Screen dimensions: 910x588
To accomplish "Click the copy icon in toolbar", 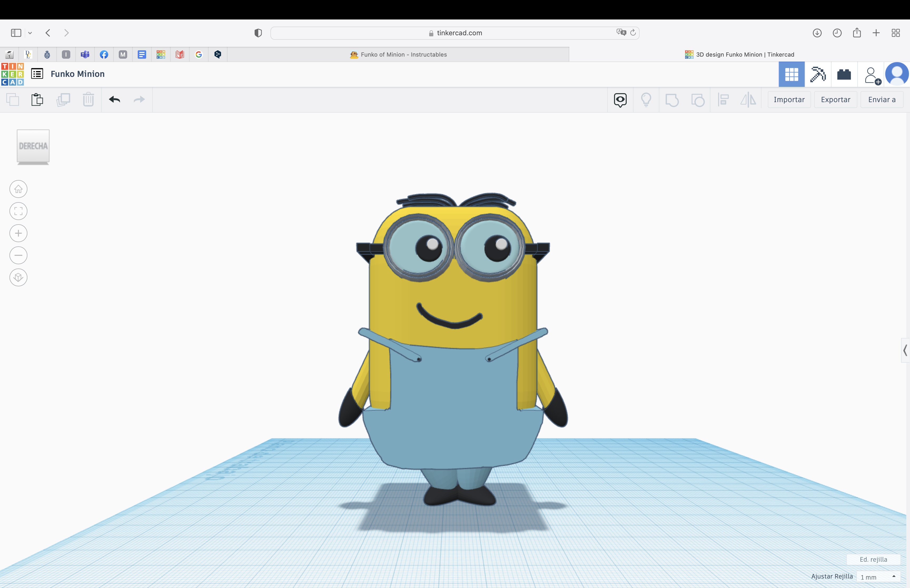I will (13, 100).
